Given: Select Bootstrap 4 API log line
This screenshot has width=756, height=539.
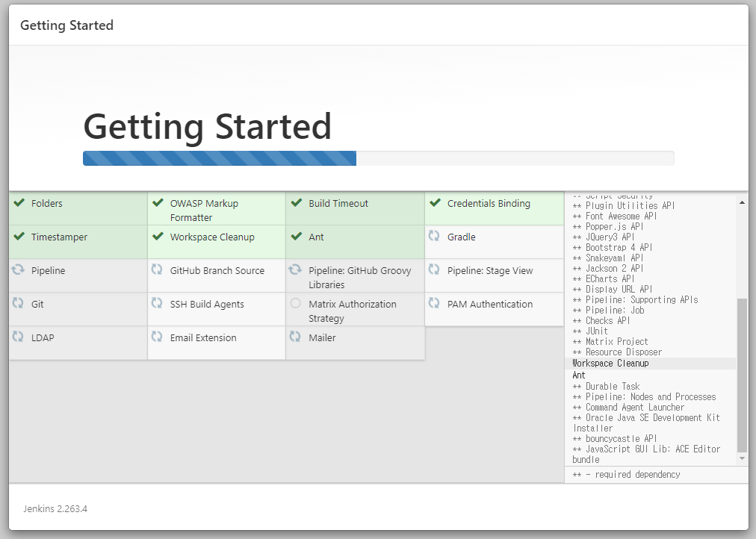Looking at the screenshot, I should coord(613,248).
